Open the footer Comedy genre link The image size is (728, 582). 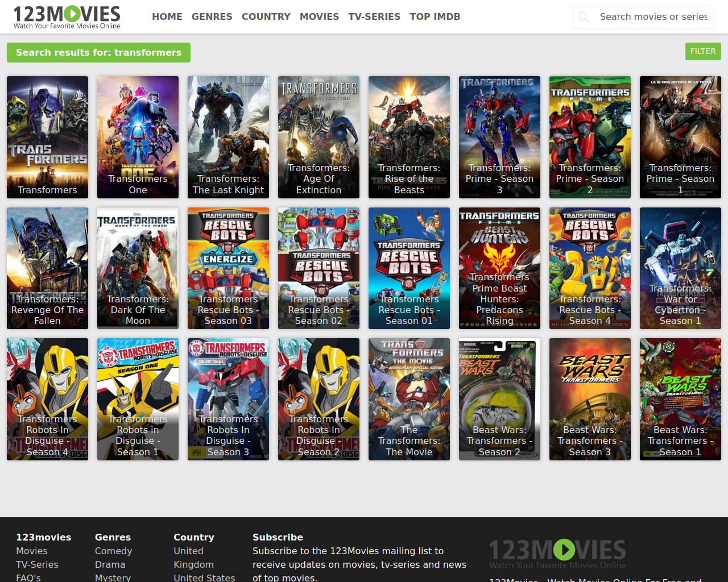click(x=113, y=551)
